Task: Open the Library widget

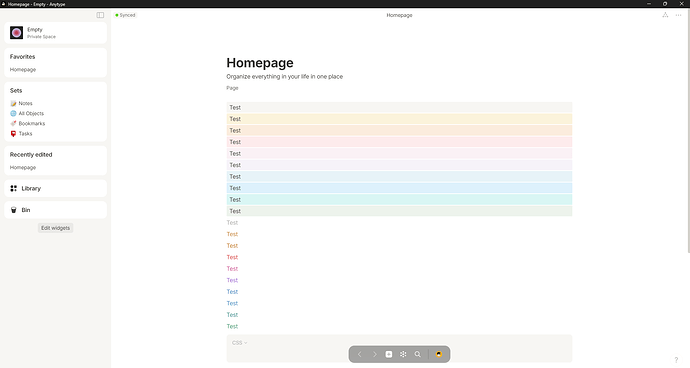Action: point(55,188)
